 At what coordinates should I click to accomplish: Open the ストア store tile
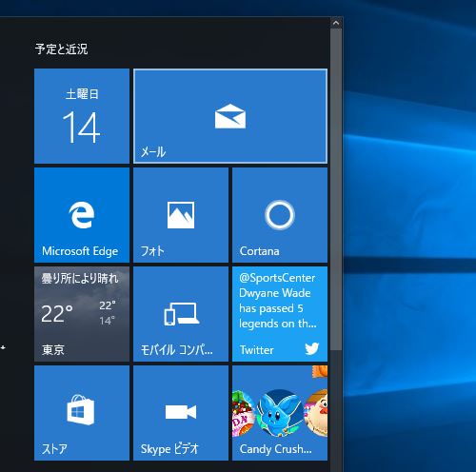[82, 413]
